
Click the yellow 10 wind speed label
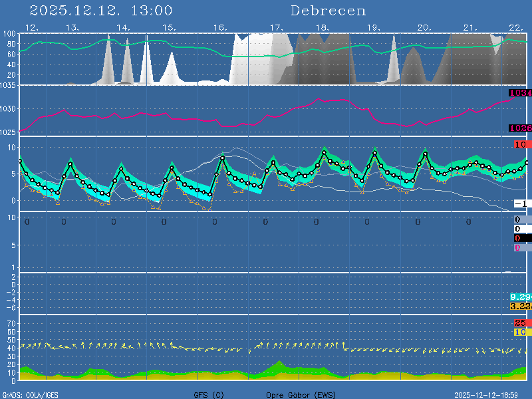pyautogui.click(x=521, y=331)
